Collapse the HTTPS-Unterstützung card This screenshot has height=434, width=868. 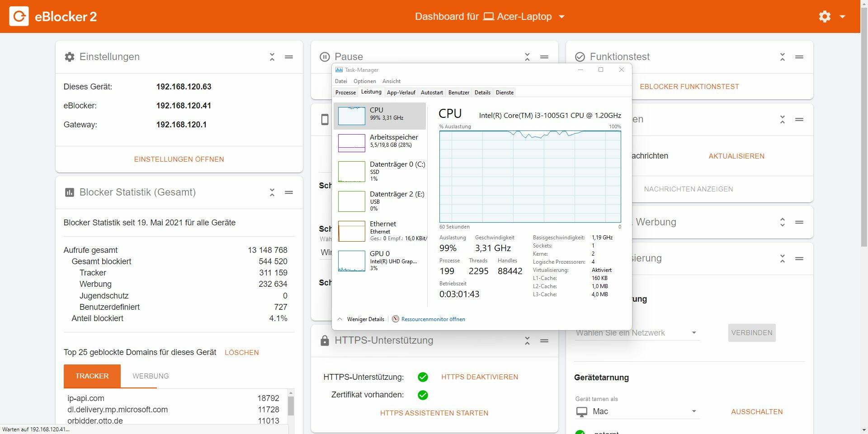pos(527,341)
